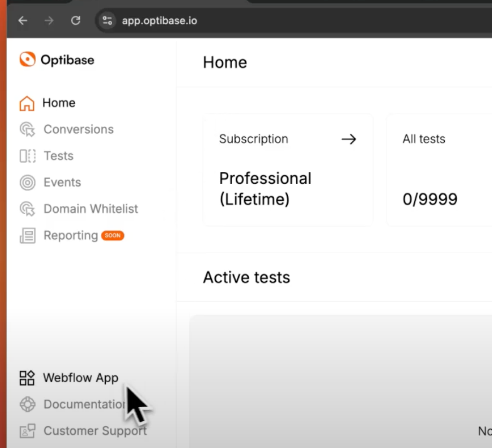Click the Customer Support icon
The image size is (492, 448).
click(27, 431)
